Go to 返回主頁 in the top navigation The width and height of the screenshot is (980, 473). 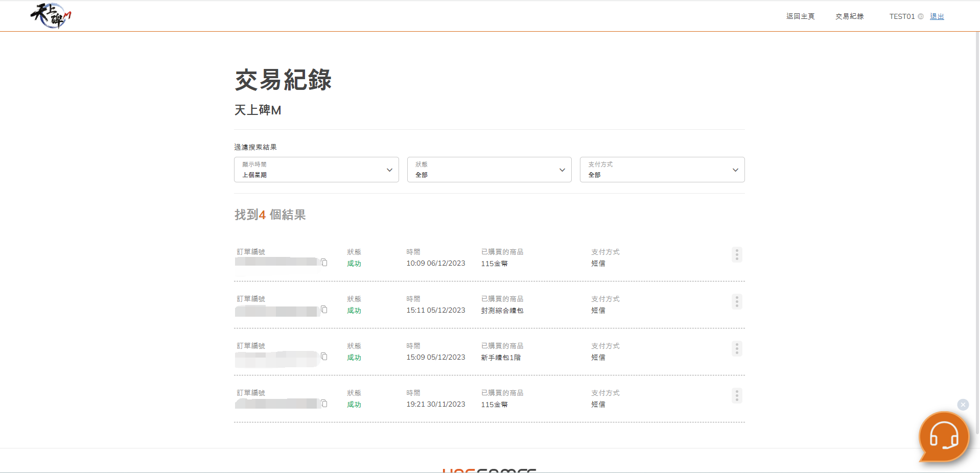(x=800, y=16)
